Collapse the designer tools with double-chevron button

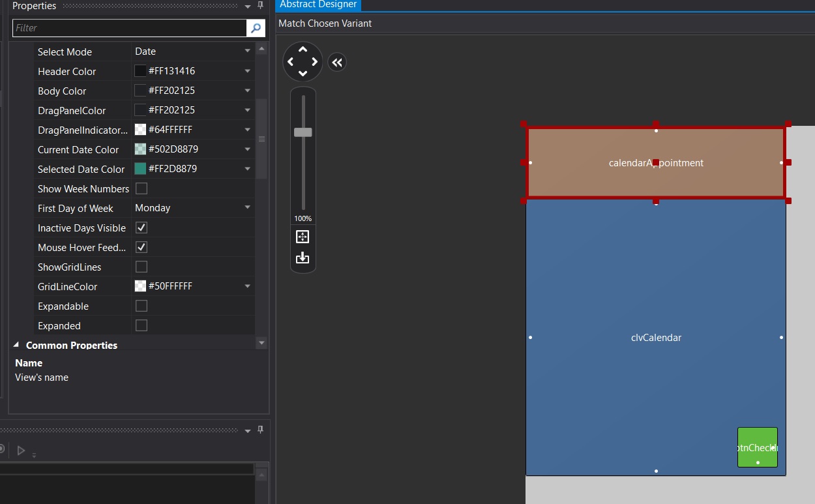(x=336, y=63)
